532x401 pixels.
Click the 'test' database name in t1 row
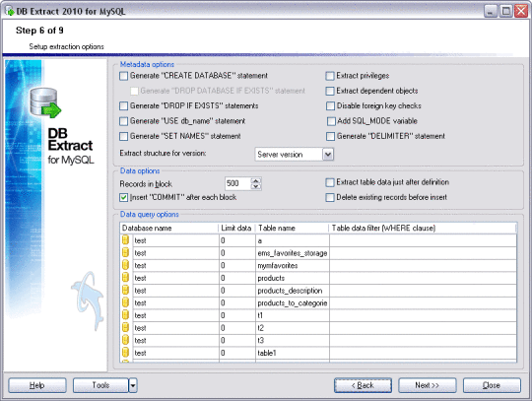140,316
